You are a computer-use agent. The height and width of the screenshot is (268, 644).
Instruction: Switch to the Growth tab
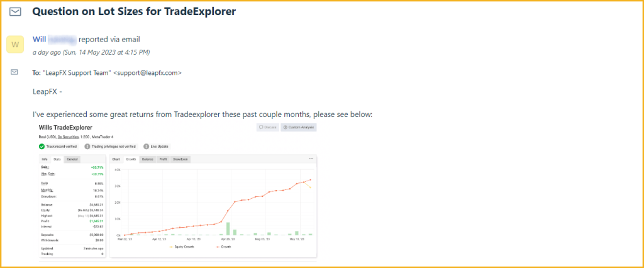coord(131,159)
